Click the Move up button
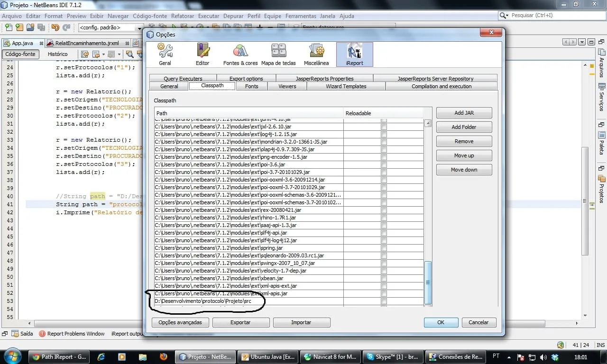607x364 pixels. pos(464,155)
